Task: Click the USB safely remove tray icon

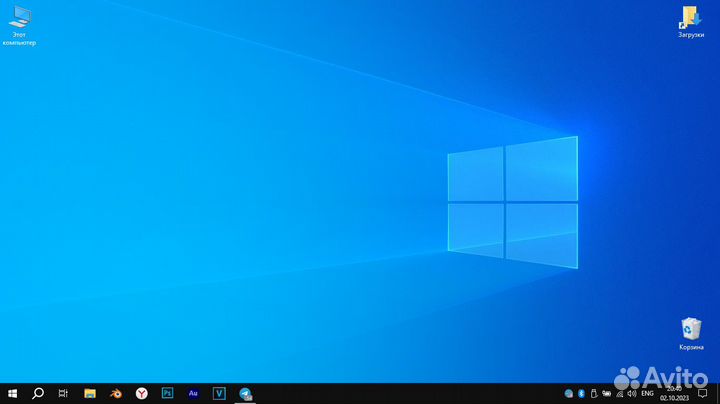Action: click(x=593, y=394)
